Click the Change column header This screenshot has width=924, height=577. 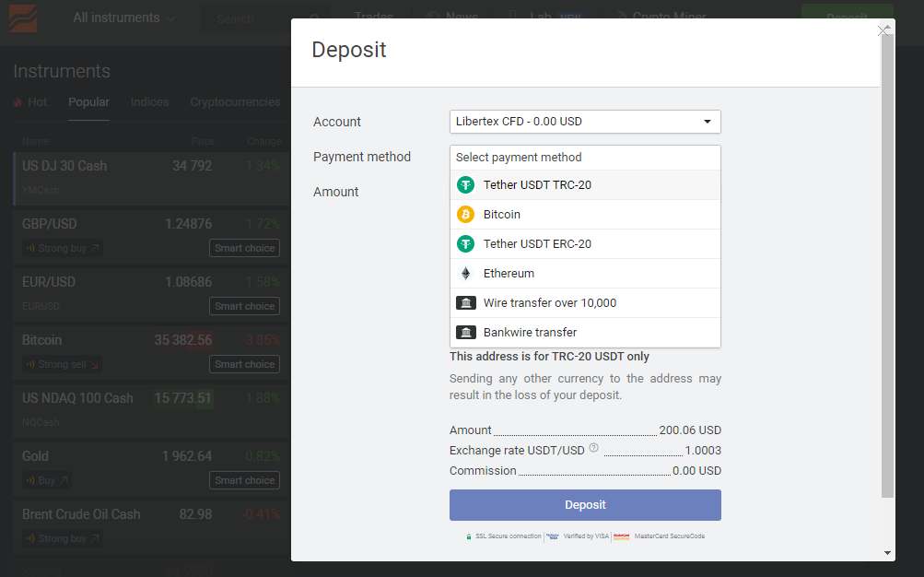(x=264, y=141)
